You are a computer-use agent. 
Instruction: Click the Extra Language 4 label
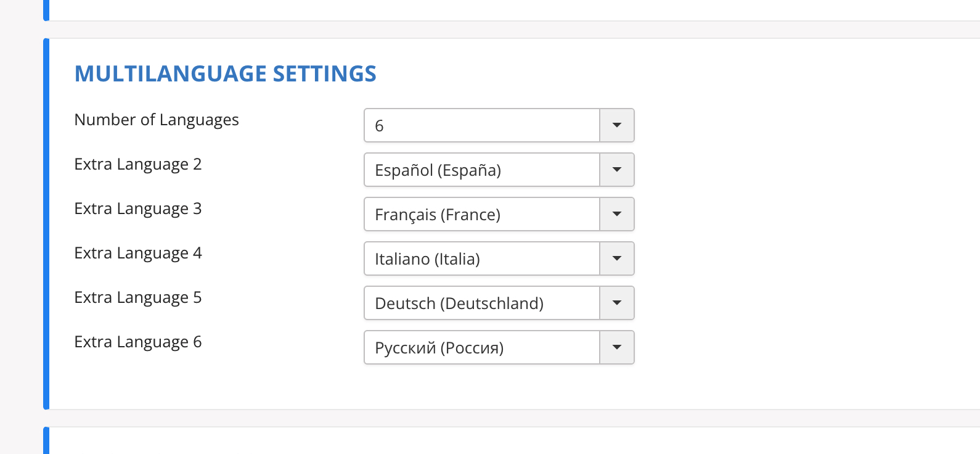[x=137, y=253]
